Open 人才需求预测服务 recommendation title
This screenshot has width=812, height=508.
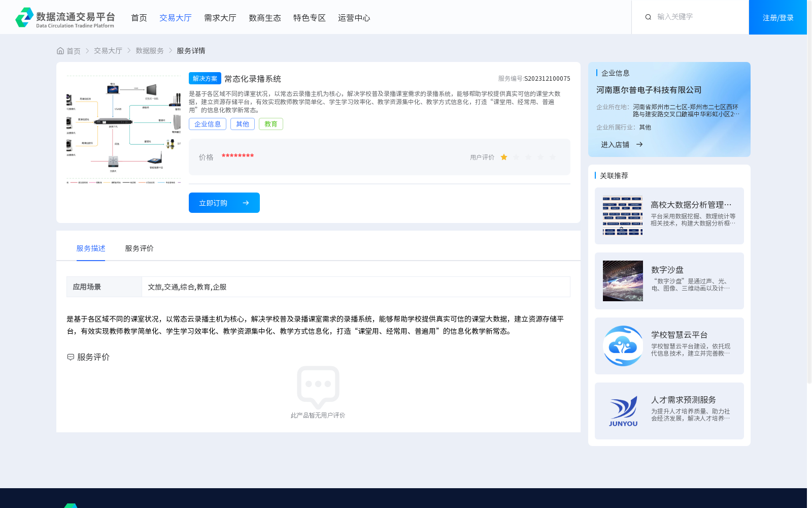[x=684, y=400]
